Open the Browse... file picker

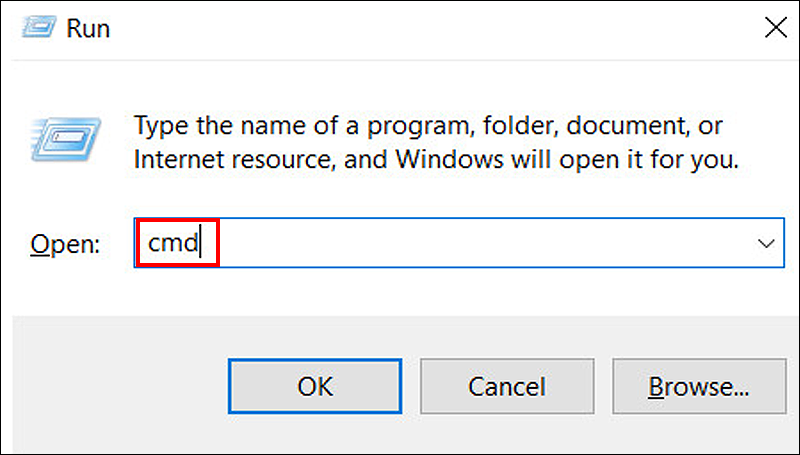698,386
